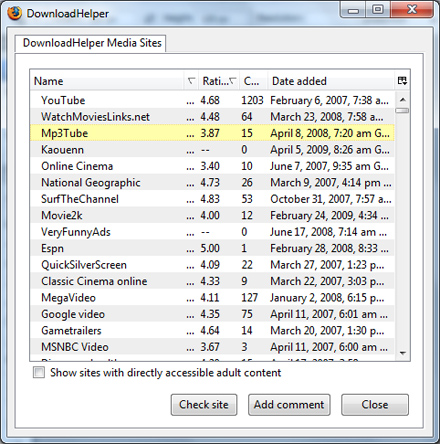
Task: Click the 4.73 rating of National Geographic
Action: click(x=210, y=182)
